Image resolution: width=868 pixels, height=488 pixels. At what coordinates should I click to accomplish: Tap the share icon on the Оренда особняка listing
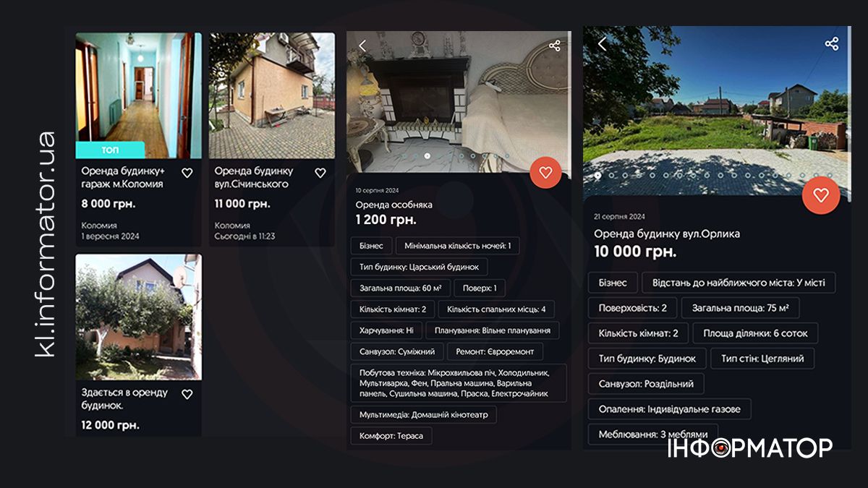click(x=555, y=46)
